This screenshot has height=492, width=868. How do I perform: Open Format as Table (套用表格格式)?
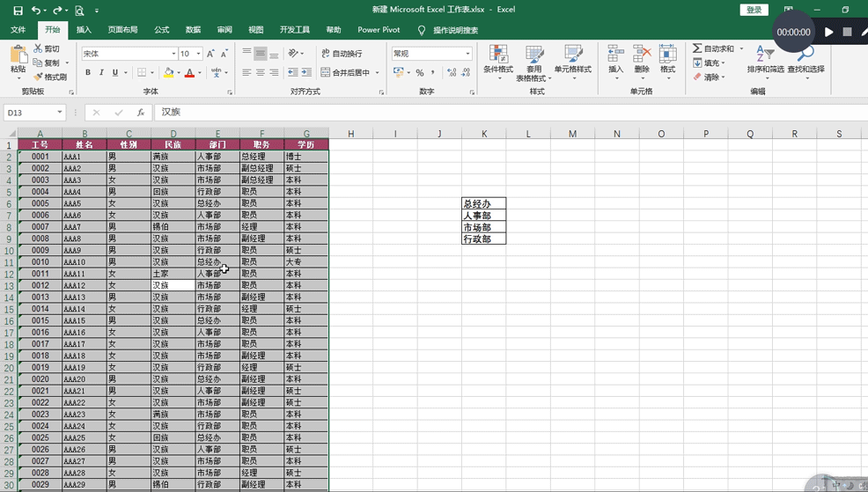coord(534,63)
